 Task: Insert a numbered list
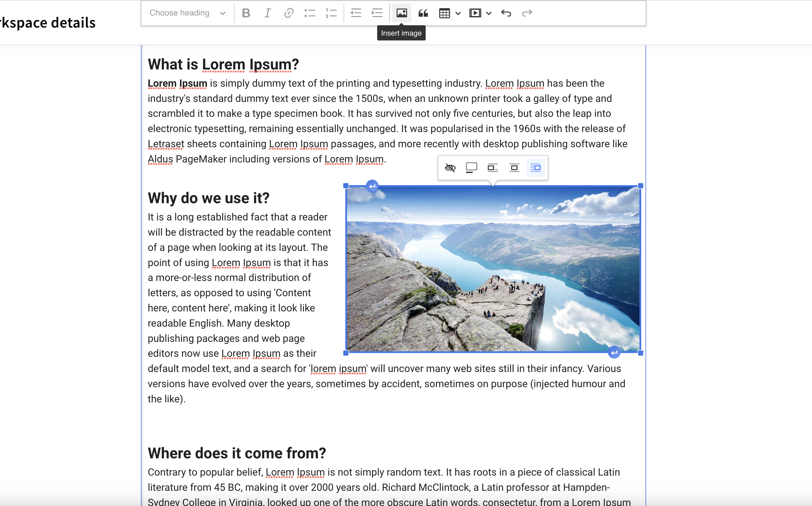click(x=331, y=13)
